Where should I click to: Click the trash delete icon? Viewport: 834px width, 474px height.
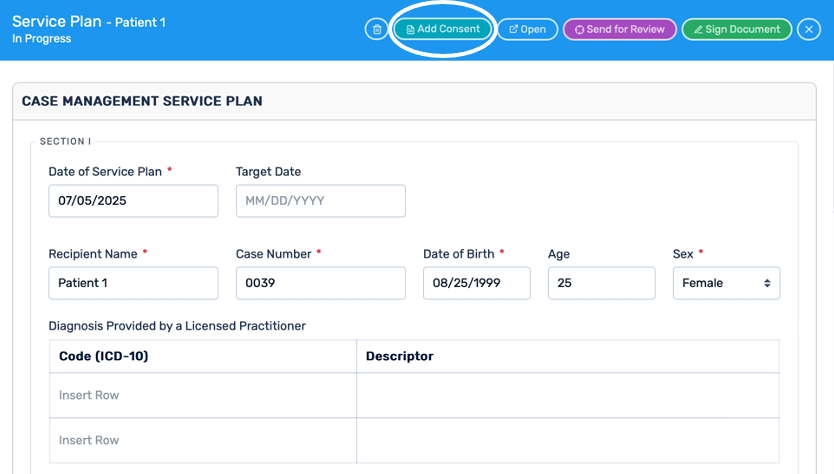pyautogui.click(x=376, y=30)
